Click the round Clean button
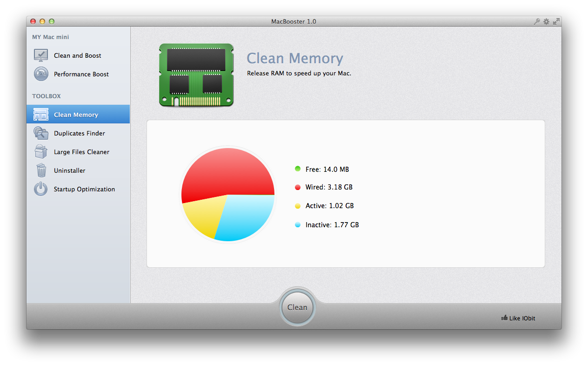Screen dimensions: 588x366 click(x=297, y=307)
